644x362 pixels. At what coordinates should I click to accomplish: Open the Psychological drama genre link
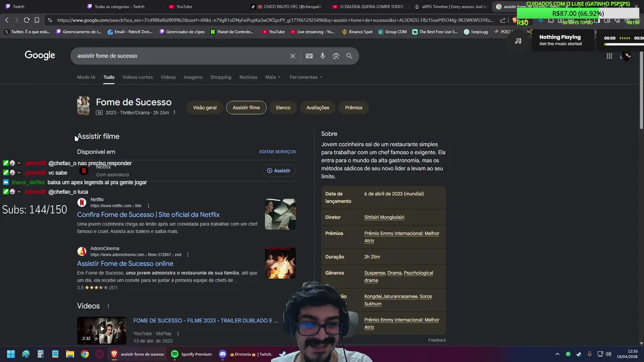pyautogui.click(x=398, y=277)
